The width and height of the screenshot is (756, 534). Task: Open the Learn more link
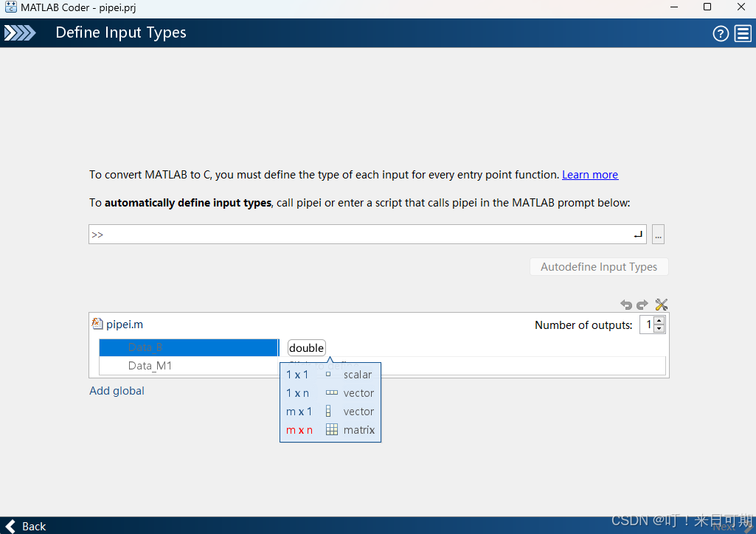click(589, 175)
